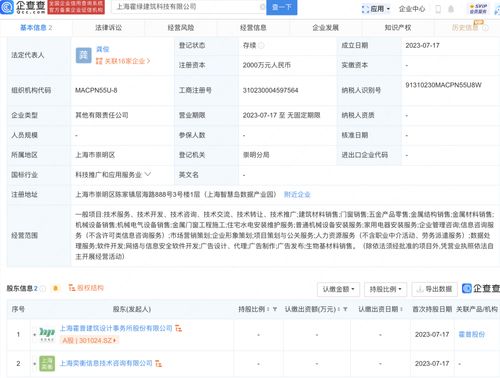The width and height of the screenshot is (500, 378).
Task: Click registered capital value 2000万元人民币
Action: coord(266,65)
